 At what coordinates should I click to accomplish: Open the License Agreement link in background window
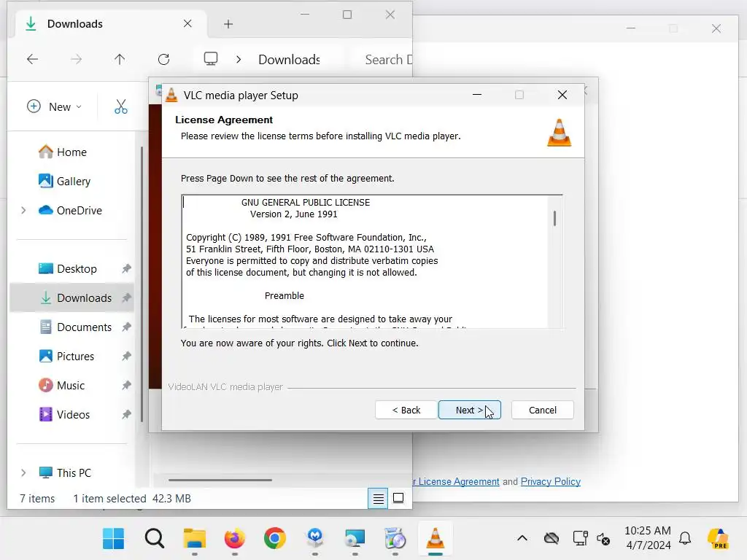(x=457, y=481)
